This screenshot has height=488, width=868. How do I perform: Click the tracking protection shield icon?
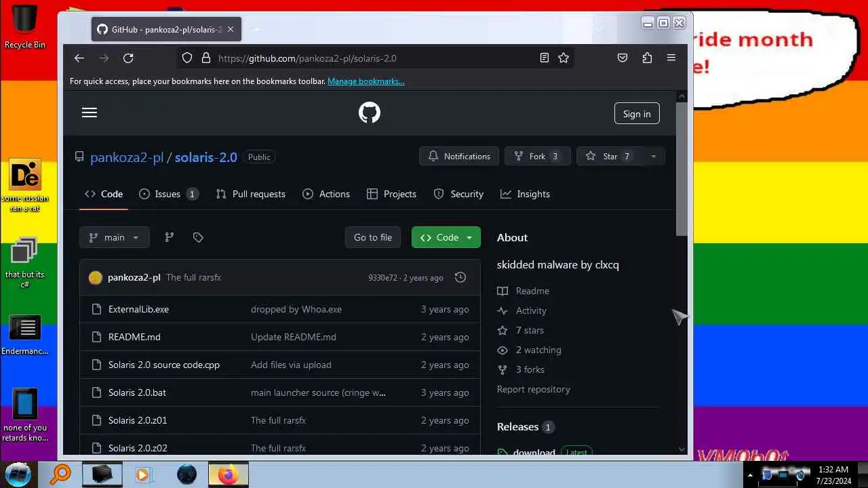pyautogui.click(x=187, y=58)
